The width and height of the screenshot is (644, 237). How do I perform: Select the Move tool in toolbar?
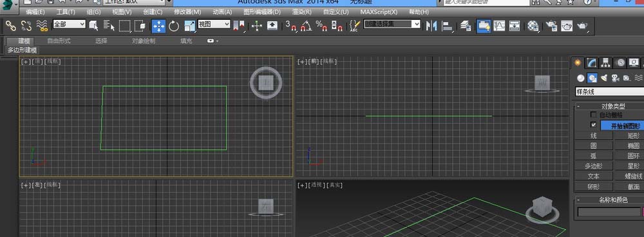tap(158, 26)
